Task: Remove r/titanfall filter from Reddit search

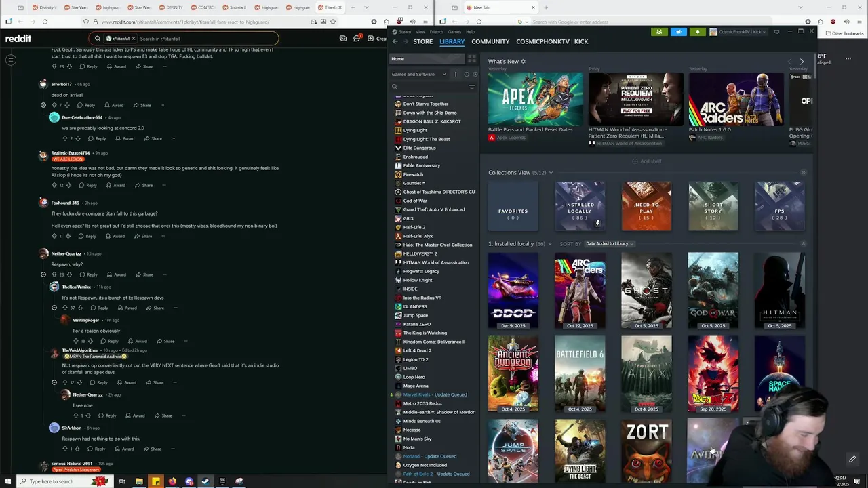Action: (134, 39)
